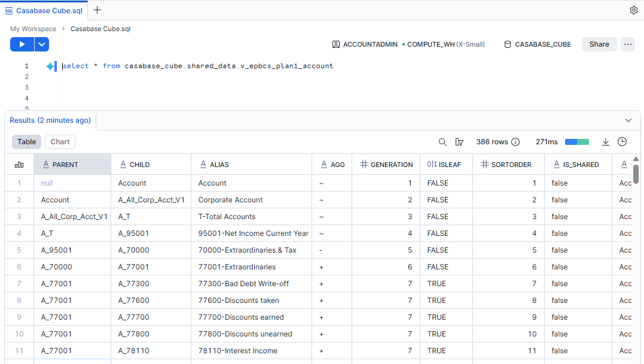Open CASABASE_CUBE database selector
Viewport: 644px width, 364px height.
pyautogui.click(x=537, y=44)
